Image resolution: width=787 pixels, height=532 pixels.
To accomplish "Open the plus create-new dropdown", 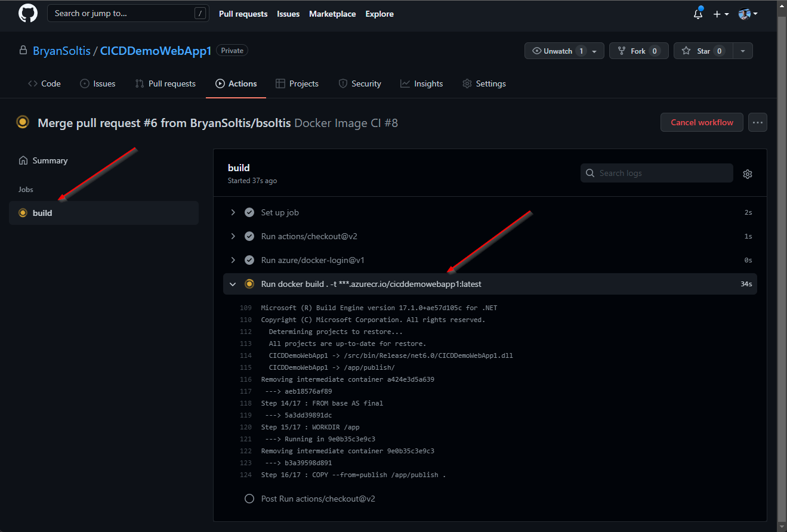I will pyautogui.click(x=720, y=14).
